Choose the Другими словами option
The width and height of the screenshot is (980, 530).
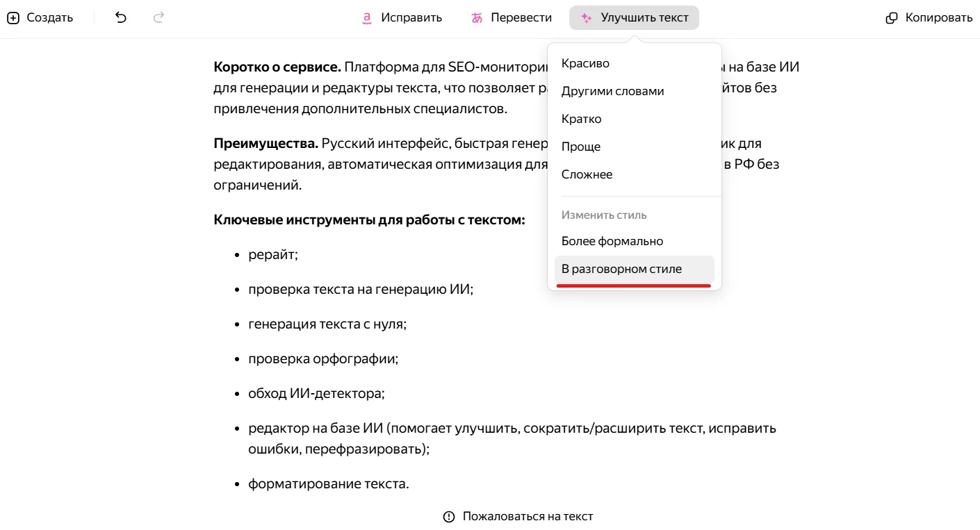(x=612, y=91)
